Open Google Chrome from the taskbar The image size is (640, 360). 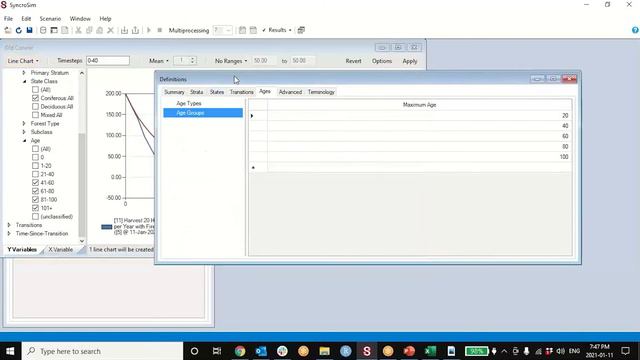point(240,351)
